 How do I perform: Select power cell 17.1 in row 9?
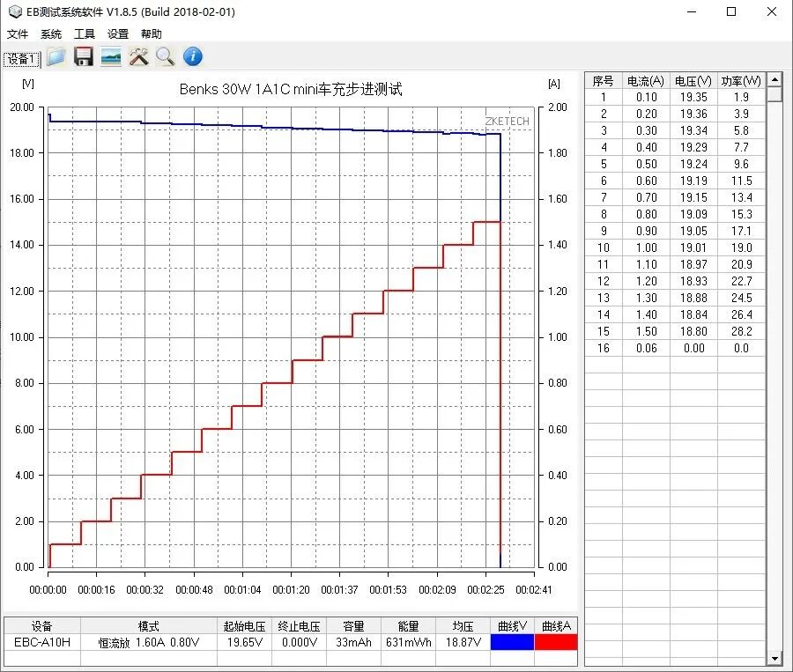741,231
